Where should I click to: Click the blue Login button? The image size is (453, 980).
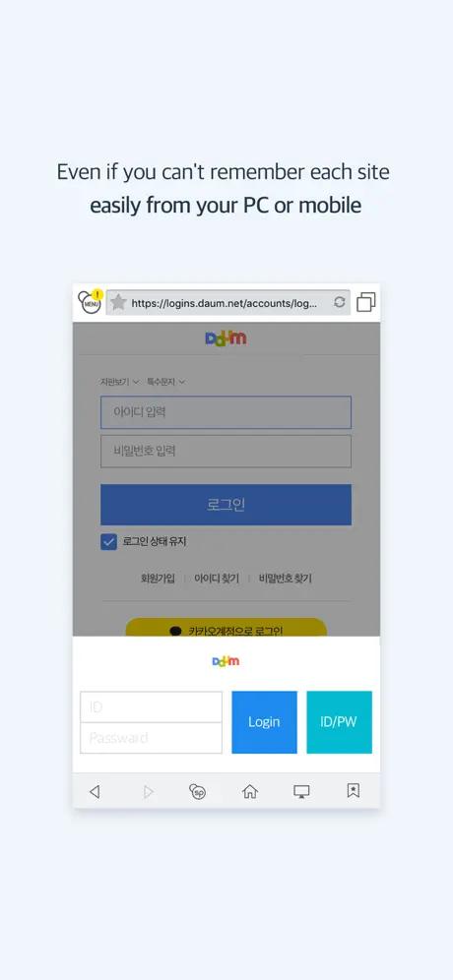264,722
